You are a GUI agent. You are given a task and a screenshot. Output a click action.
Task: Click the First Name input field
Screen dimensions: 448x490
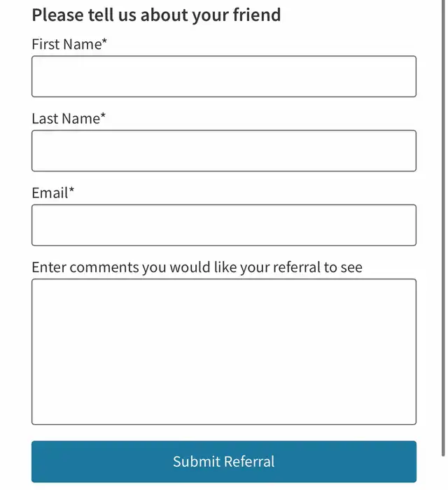coord(224,76)
